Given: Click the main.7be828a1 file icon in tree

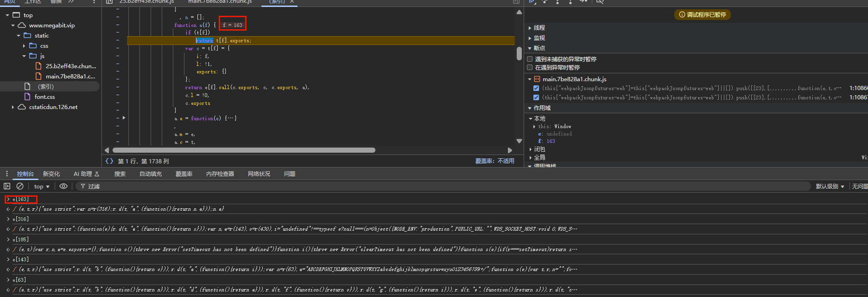Looking at the screenshot, I should tap(38, 76).
